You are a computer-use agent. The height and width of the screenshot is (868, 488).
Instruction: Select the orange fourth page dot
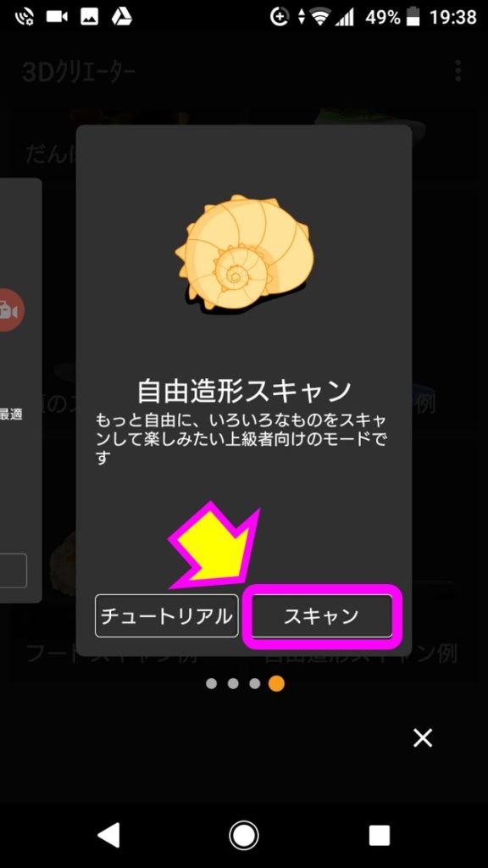pos(276,684)
